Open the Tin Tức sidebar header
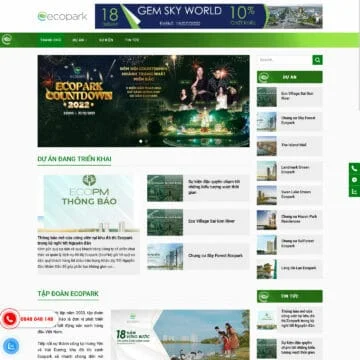Screen dimensions: 360x360 click(290, 296)
